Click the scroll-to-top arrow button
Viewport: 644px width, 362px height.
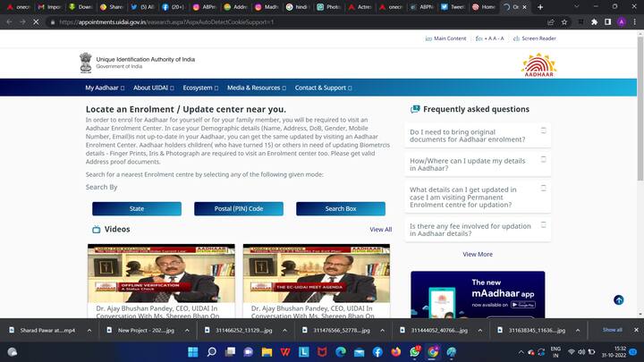click(619, 300)
